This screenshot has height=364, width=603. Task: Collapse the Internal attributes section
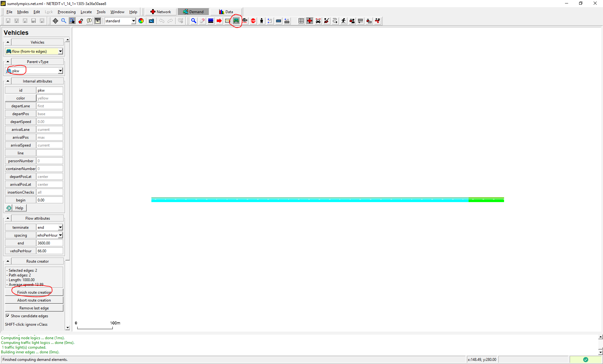[x=8, y=81]
